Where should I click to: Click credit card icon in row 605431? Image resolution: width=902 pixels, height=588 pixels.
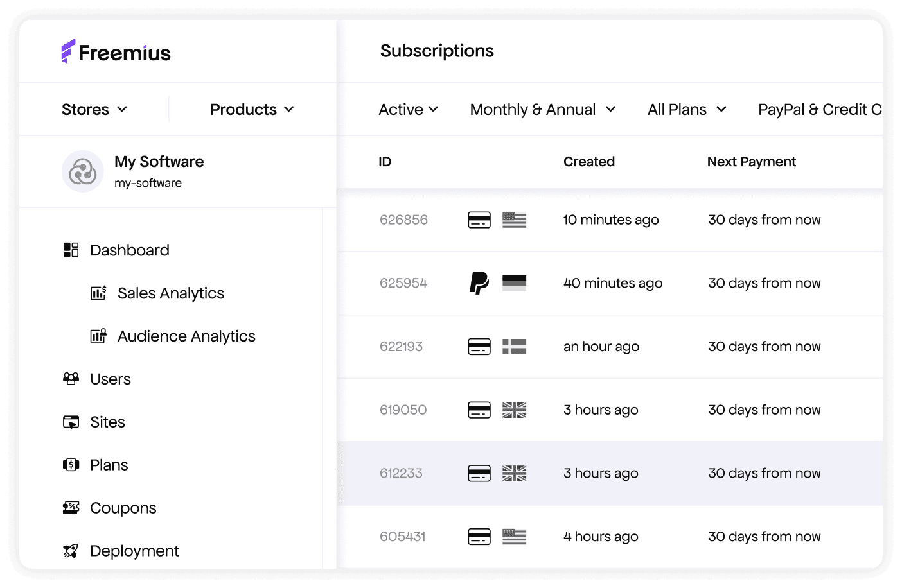tap(479, 537)
